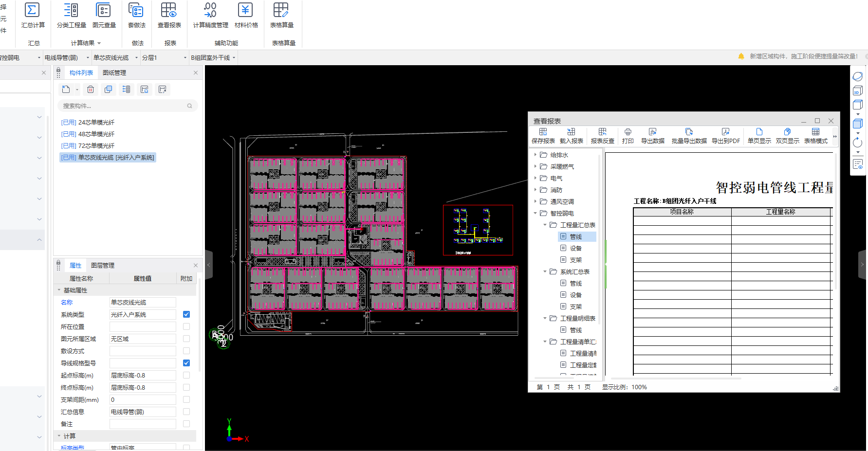The height and width of the screenshot is (451, 868).
Task: Open the 套做法 tool
Action: (136, 15)
